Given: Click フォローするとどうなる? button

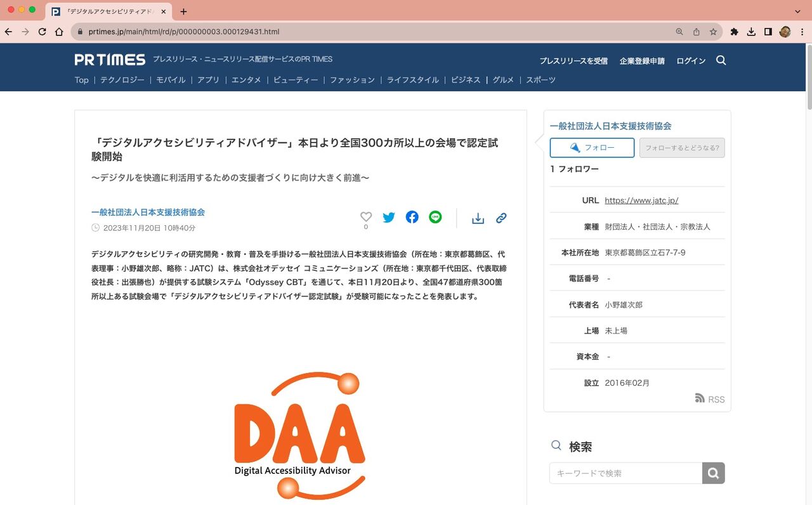Looking at the screenshot, I should tap(682, 148).
